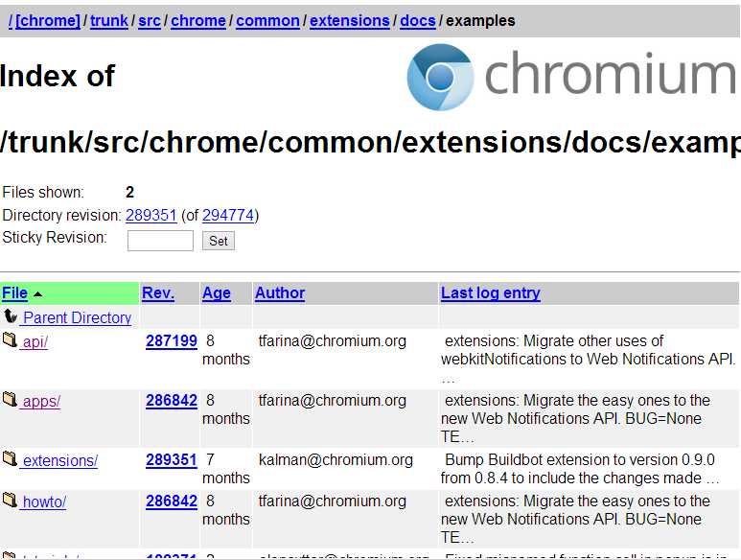The image size is (741, 560).
Task: Click the Parent Directory arrow icon
Action: 11,315
